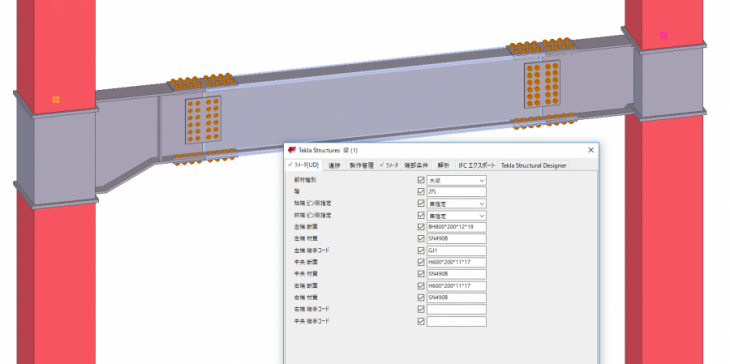Viewport: 730px width, 364px height.
Task: Click the 中央 断面 H600*200*11*17 field
Action: 457,262
